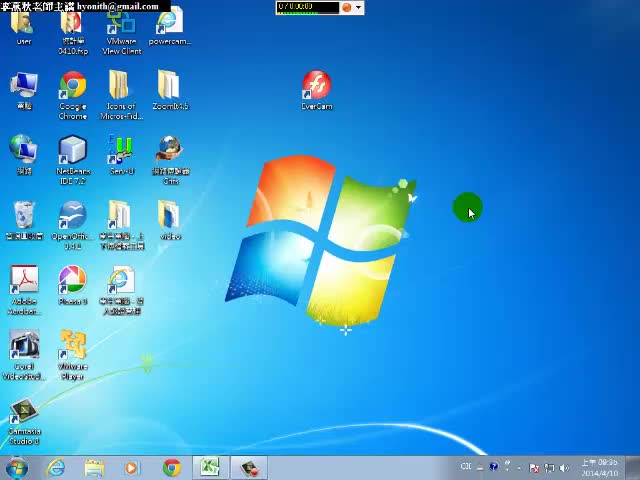Show hidden system tray icons arrow
The width and height of the screenshot is (640, 480).
pyautogui.click(x=519, y=468)
